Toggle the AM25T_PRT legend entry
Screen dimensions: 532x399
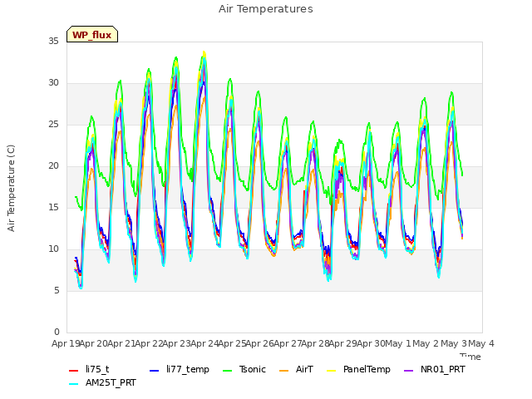click(102, 382)
